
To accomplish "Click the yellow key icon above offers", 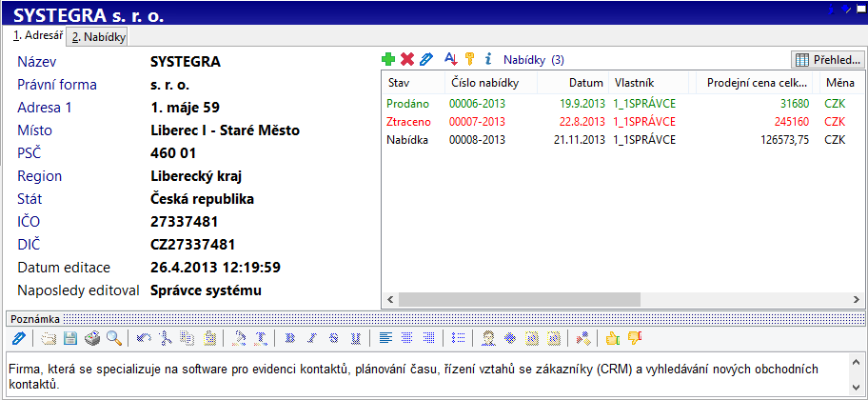I will pyautogui.click(x=469, y=59).
